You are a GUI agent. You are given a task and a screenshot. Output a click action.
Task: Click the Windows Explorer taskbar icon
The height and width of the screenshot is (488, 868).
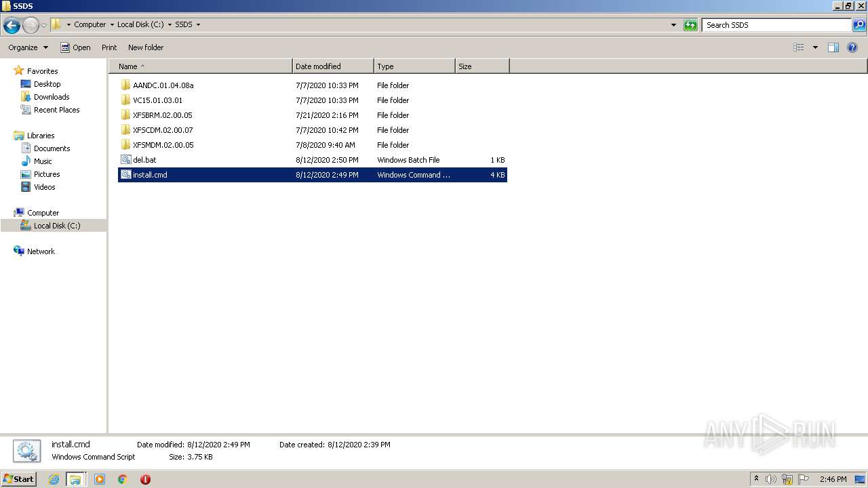click(x=75, y=479)
